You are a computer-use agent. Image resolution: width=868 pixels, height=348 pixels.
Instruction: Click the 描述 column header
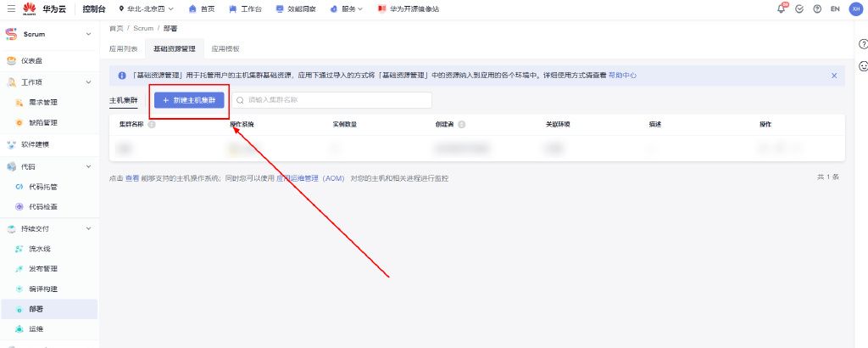[655, 125]
